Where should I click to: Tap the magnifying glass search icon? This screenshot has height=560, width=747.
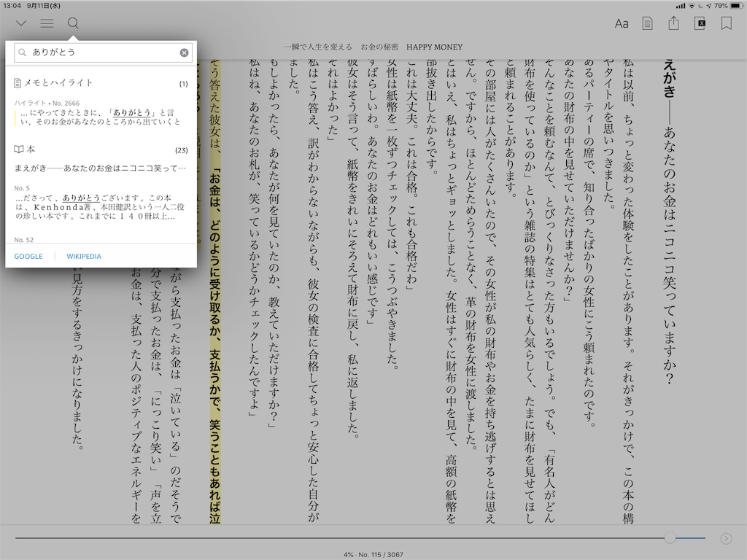73,23
